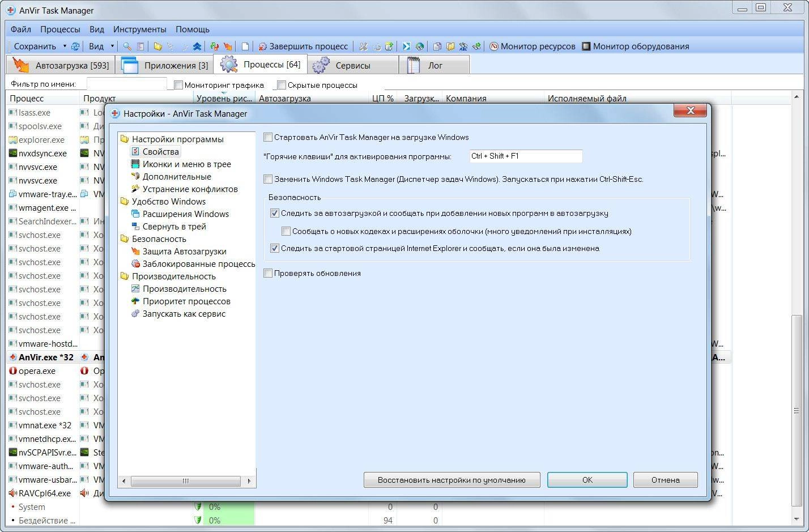Open Сохранить dropdown arrow
Image resolution: width=809 pixels, height=532 pixels.
coord(65,46)
